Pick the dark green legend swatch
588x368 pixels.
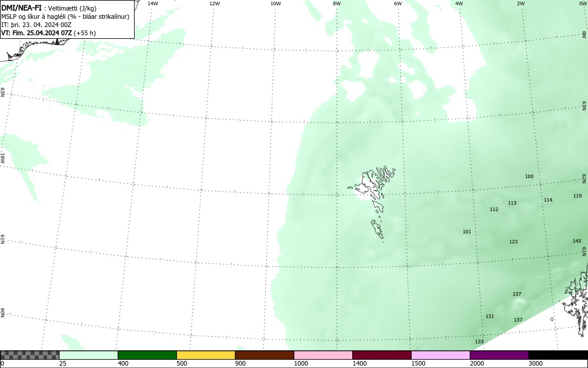[147, 355]
